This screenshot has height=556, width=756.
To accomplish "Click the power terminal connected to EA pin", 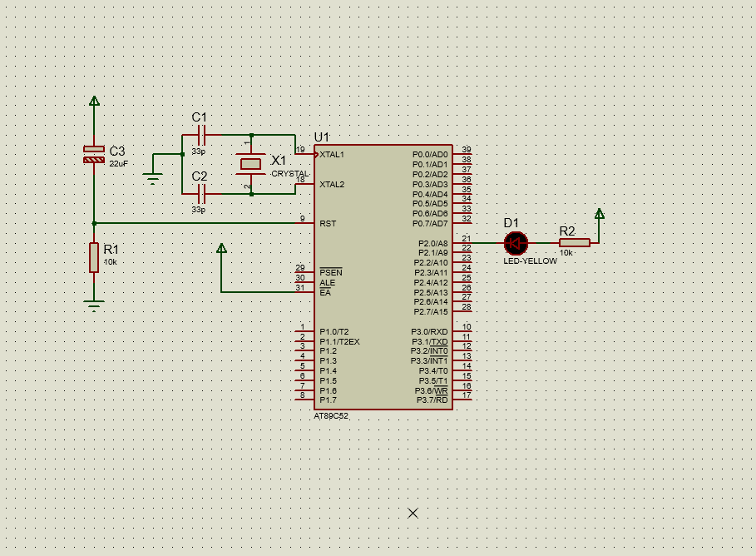I will click(221, 248).
